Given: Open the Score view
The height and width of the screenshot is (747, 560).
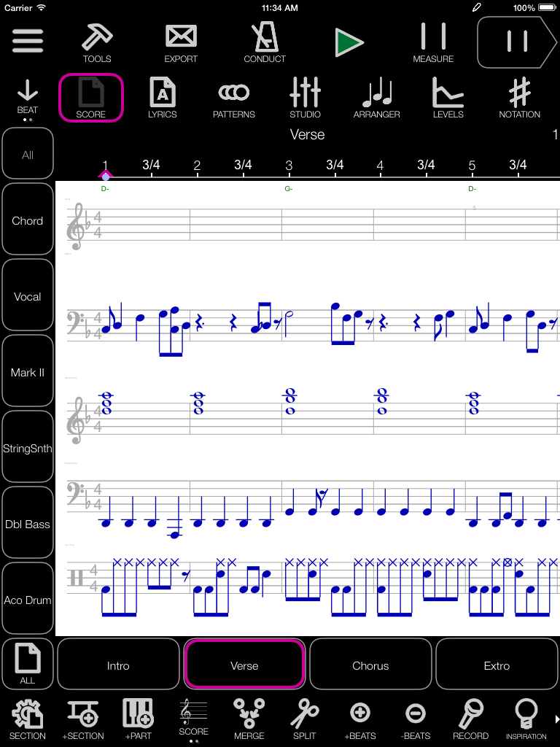Looking at the screenshot, I should click(91, 98).
